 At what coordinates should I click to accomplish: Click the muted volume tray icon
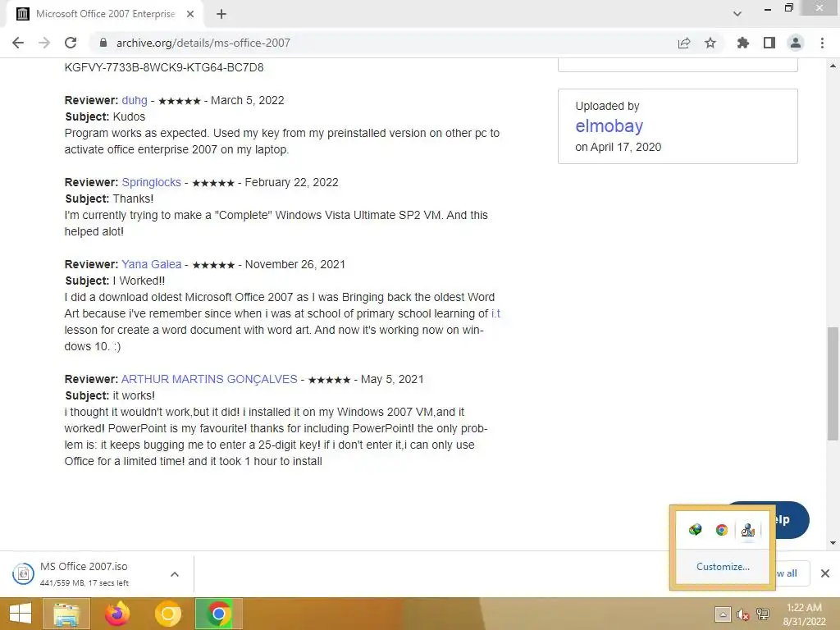(742, 614)
